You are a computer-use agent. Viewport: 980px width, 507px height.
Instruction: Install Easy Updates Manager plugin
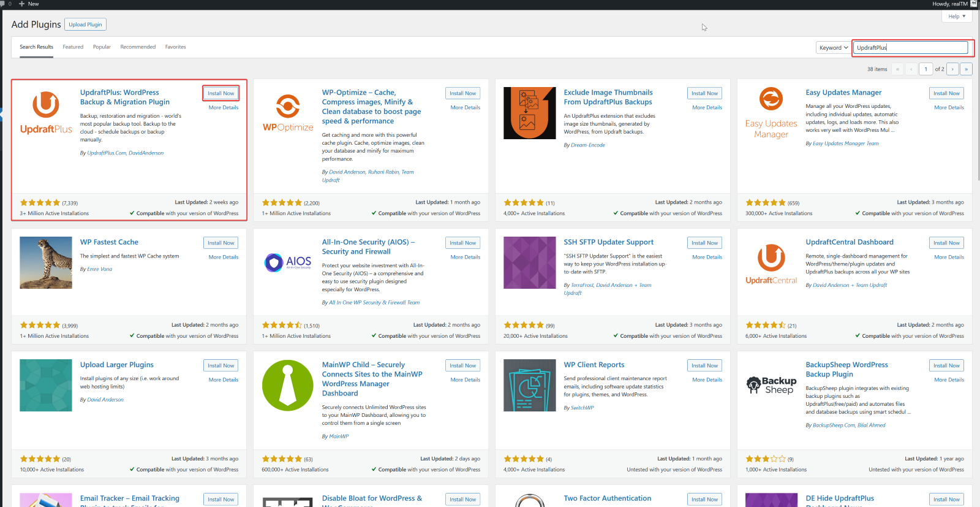(x=946, y=93)
